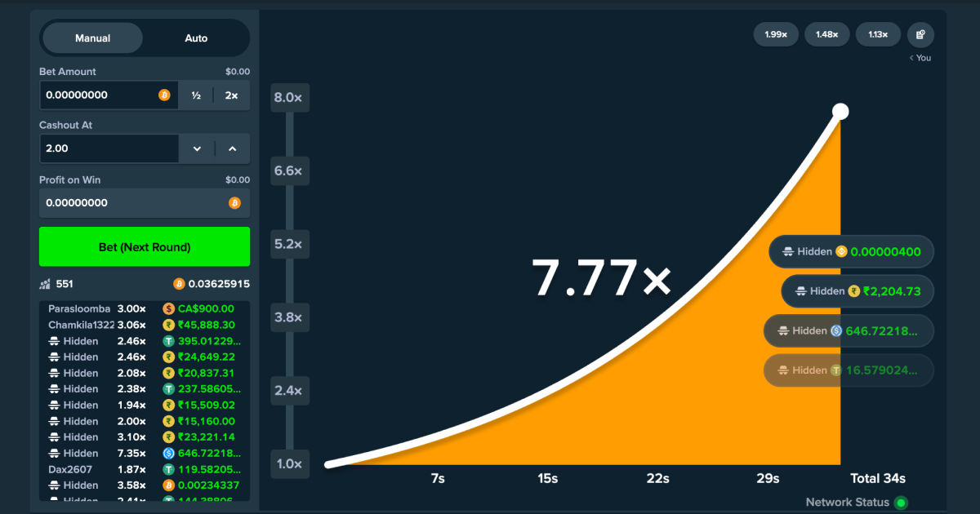
Task: Click the rupee icon in ₹2,204.73 chip
Action: [x=854, y=290]
